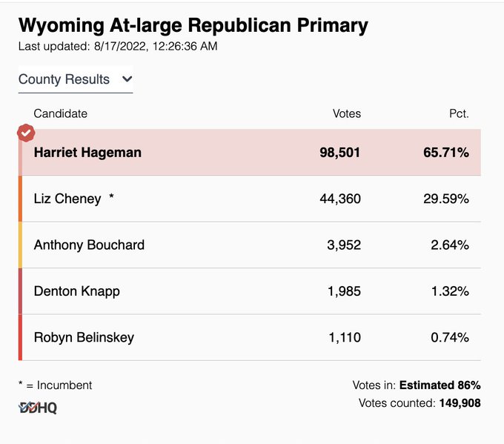504x444 pixels.
Task: Click the Candidate column header
Action: [60, 113]
